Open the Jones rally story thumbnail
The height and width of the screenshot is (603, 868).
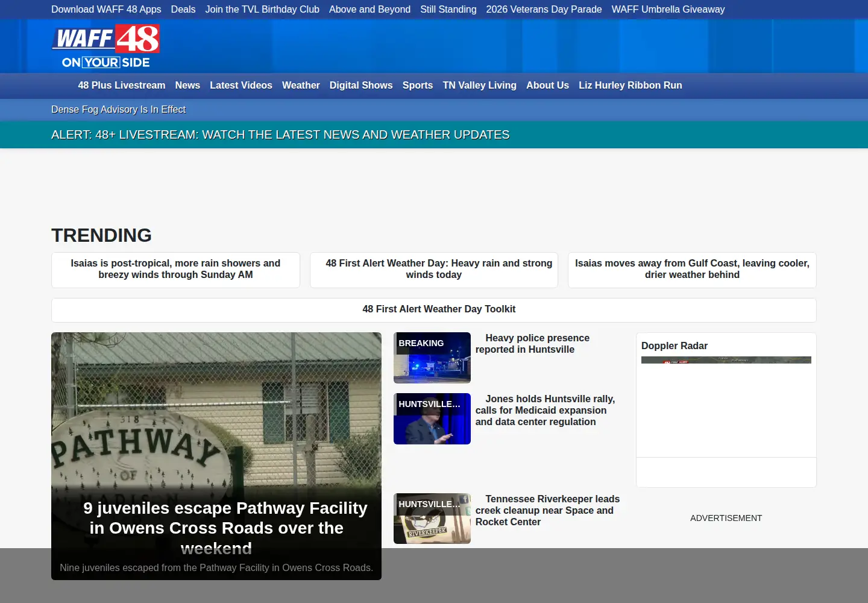click(432, 419)
